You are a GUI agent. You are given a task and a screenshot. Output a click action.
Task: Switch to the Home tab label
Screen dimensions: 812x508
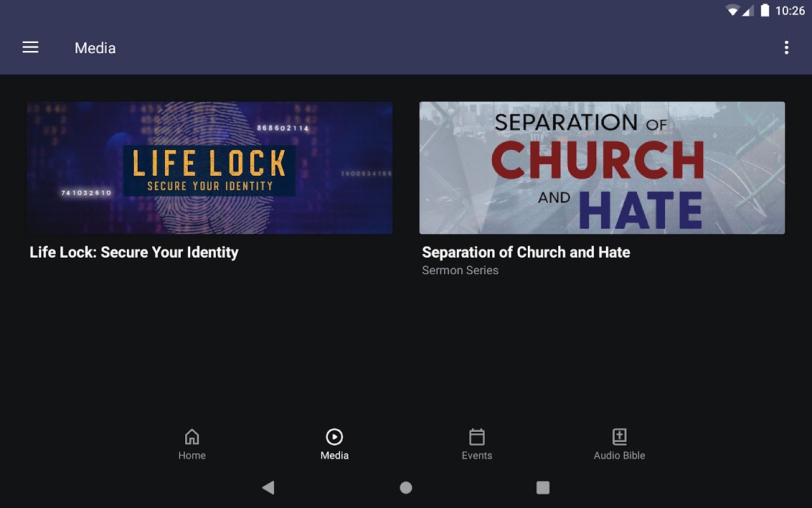coord(192,455)
